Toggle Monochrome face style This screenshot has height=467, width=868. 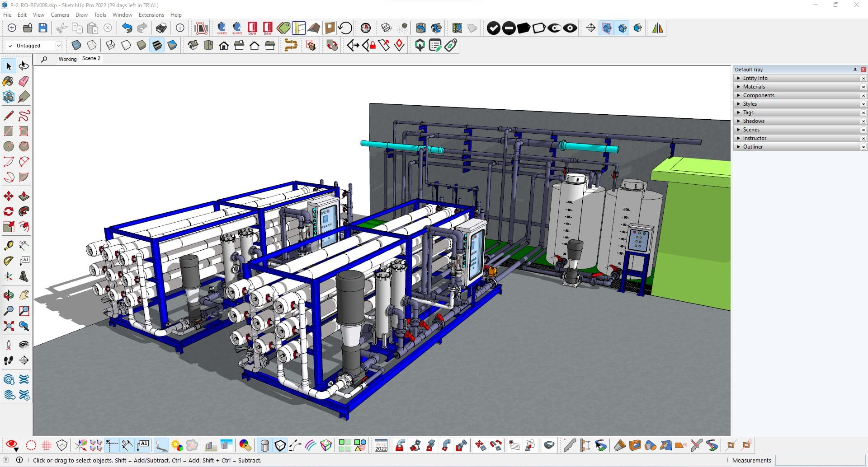[x=172, y=45]
